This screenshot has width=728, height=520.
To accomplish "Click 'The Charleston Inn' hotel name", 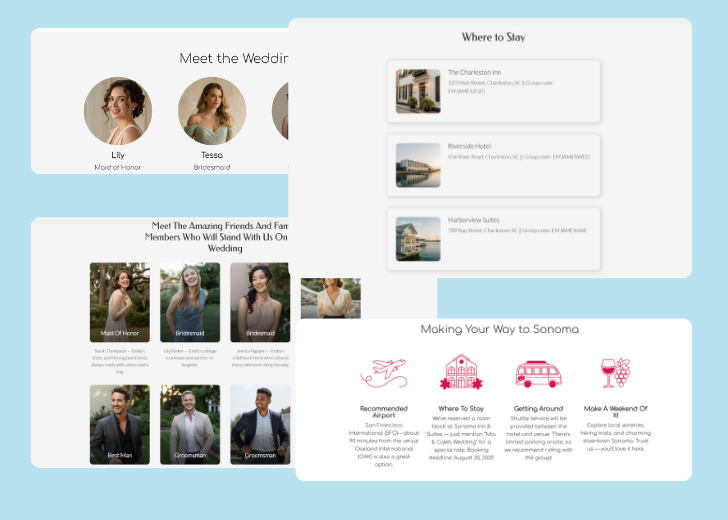I will (x=474, y=72).
